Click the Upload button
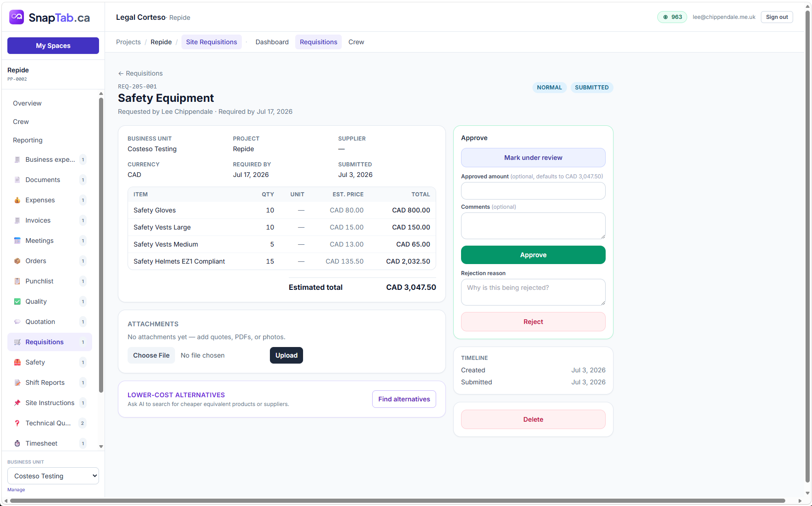 (x=286, y=355)
